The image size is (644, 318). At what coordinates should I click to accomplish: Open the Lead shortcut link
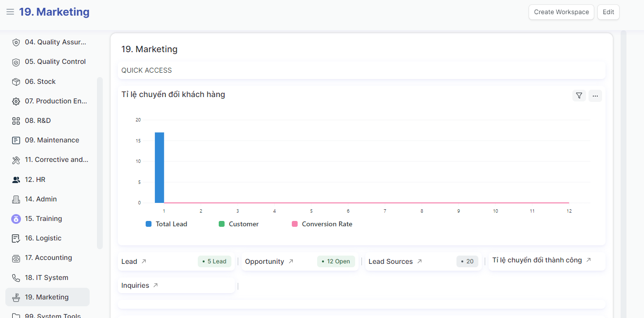(x=130, y=261)
